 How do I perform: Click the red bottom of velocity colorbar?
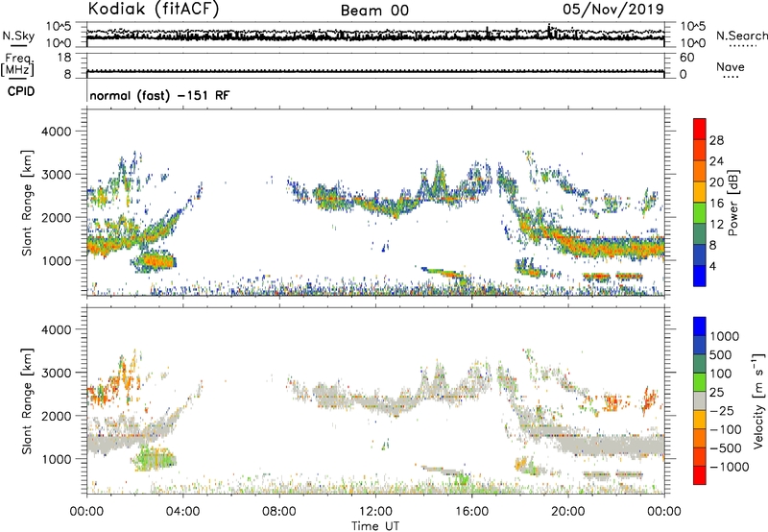[x=700, y=475]
